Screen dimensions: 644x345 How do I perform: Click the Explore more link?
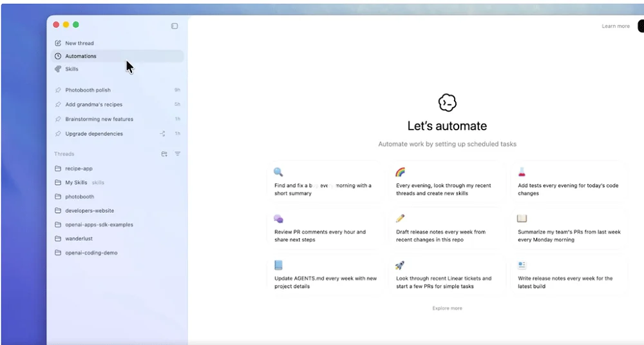tap(448, 308)
